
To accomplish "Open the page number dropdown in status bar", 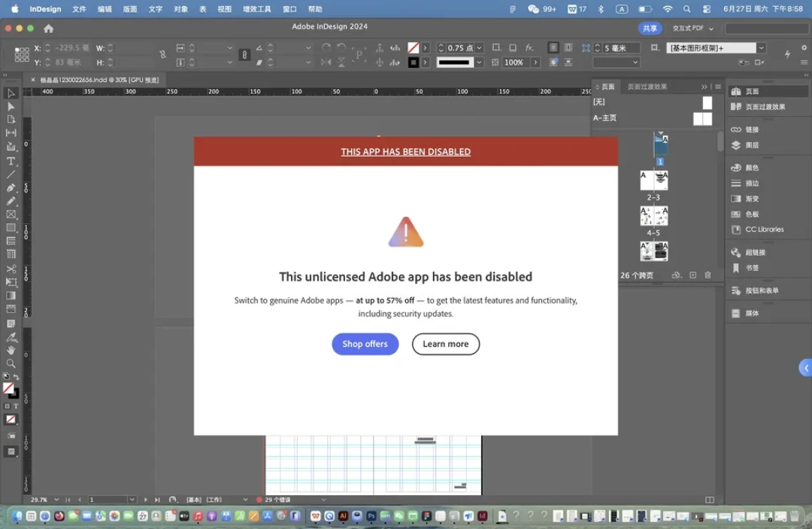I will 132,500.
